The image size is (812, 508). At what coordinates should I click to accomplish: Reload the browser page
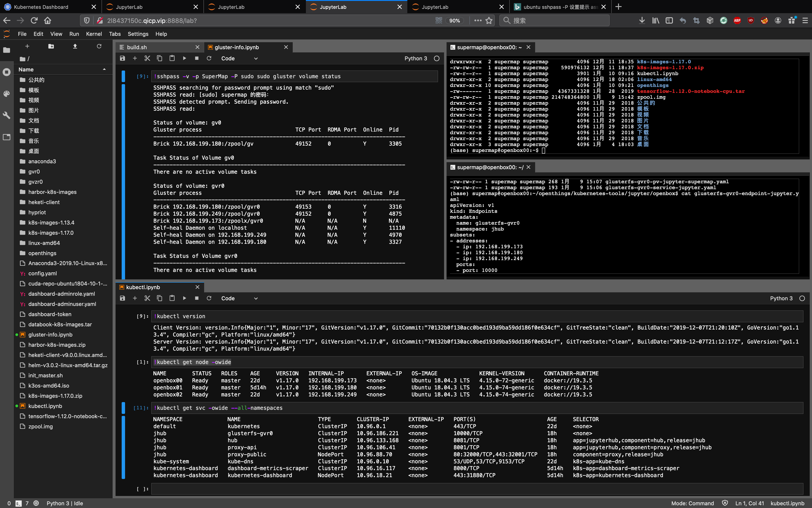pyautogui.click(x=34, y=20)
